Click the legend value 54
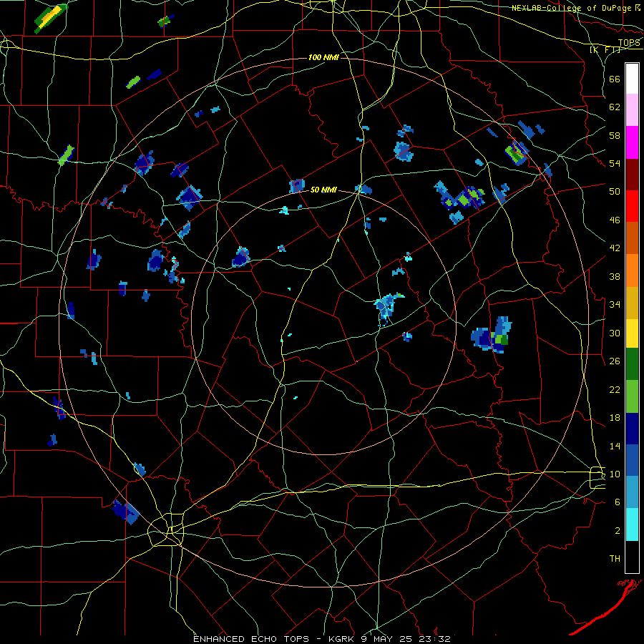The width and height of the screenshot is (644, 644). [x=615, y=163]
